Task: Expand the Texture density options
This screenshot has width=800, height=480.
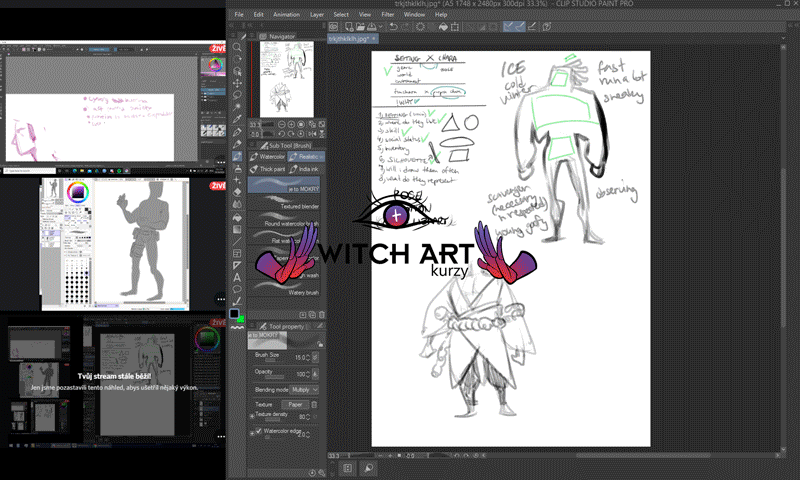Action: pos(251,416)
